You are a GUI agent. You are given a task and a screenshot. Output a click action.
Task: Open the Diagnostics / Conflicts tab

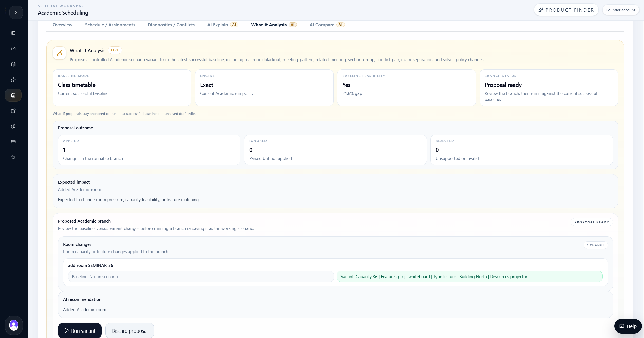tap(171, 25)
